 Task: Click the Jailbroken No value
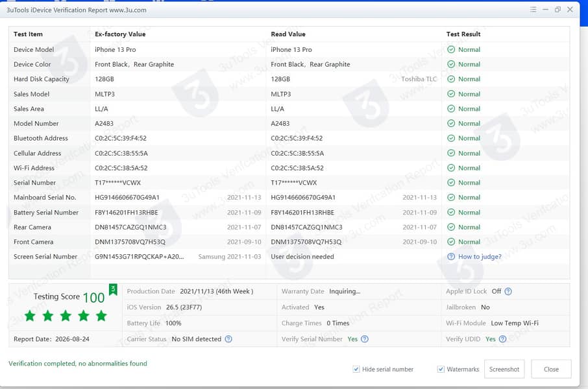click(x=485, y=307)
